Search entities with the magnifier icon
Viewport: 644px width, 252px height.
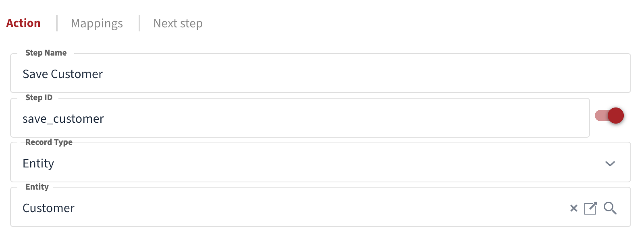click(610, 208)
